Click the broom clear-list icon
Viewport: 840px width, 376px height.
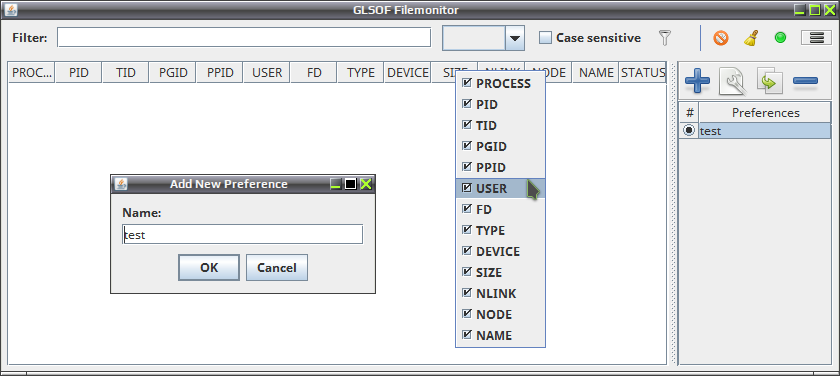752,38
